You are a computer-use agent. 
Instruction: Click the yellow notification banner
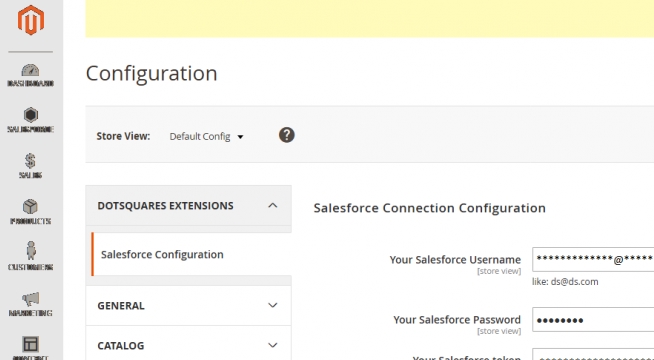tap(370, 19)
